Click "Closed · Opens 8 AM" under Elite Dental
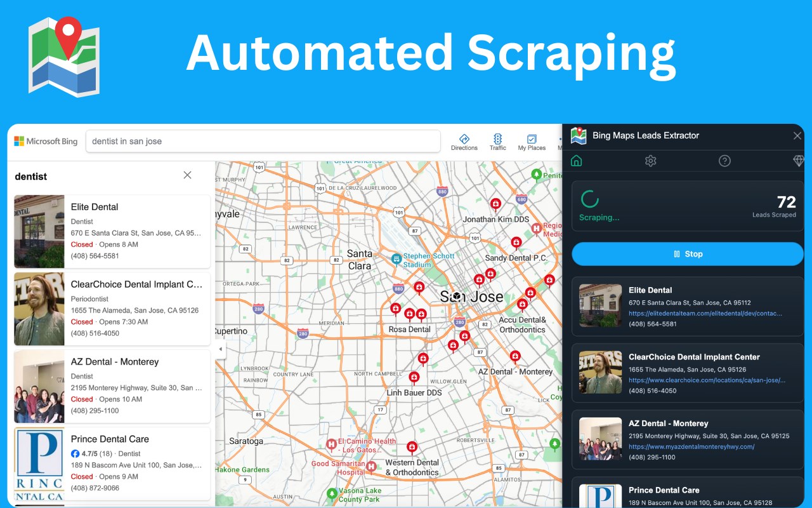812x508 pixels. point(105,244)
